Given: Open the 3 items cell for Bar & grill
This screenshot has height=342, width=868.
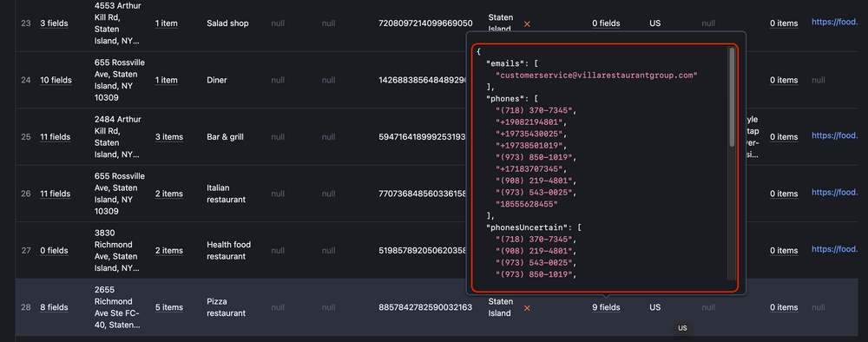Looking at the screenshot, I should (x=169, y=136).
